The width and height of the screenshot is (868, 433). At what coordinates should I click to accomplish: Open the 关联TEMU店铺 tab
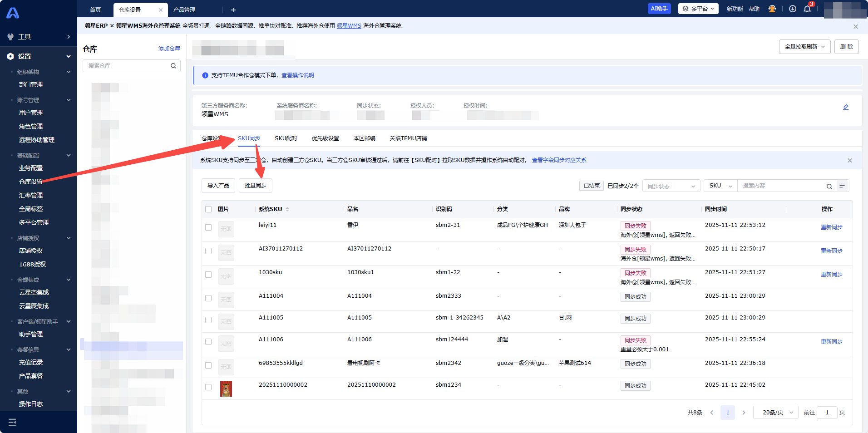point(408,138)
